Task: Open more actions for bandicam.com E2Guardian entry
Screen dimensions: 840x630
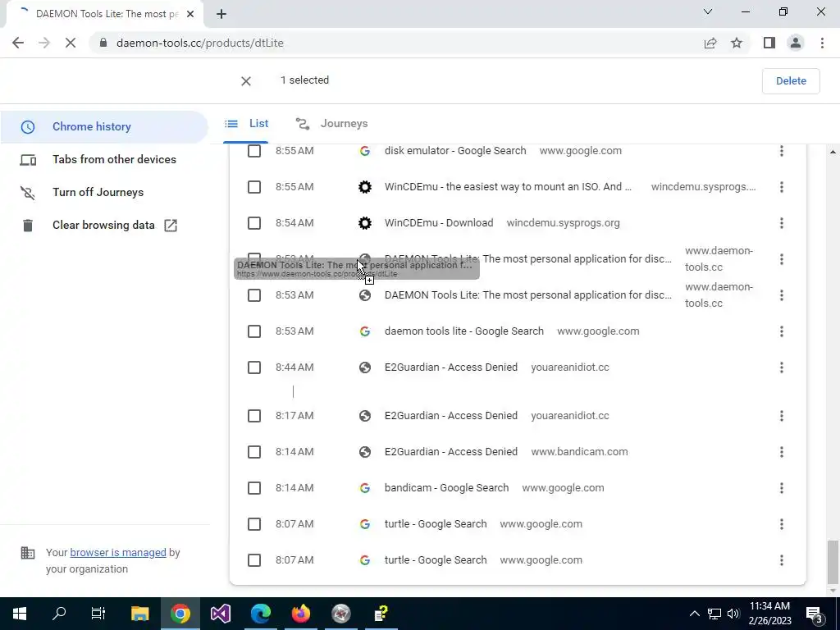Action: coord(782,452)
